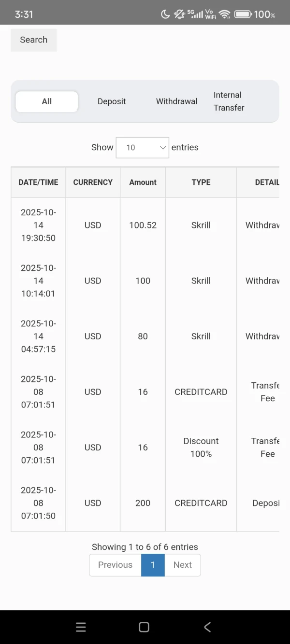Expand the Show entries dropdown

pyautogui.click(x=143, y=148)
